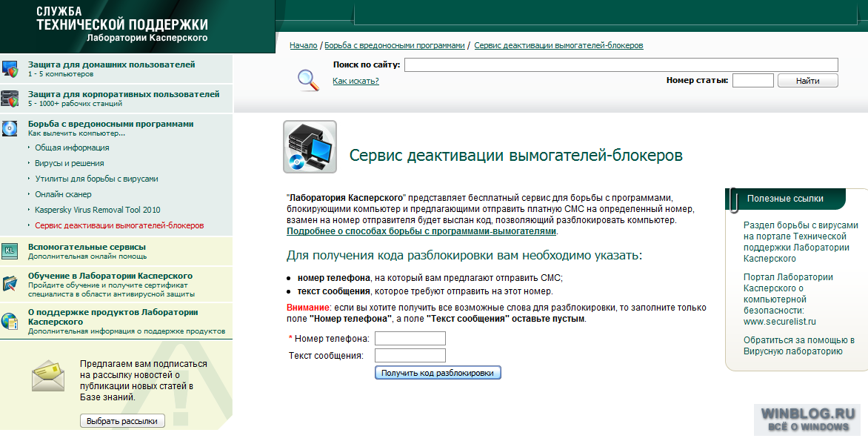Click the deactivation service computers icon

(x=310, y=147)
